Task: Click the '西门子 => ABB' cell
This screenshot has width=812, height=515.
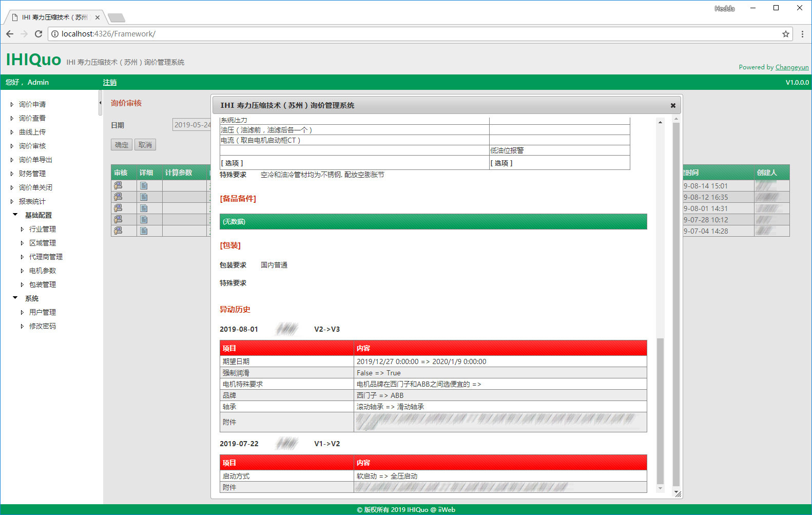Action: coord(500,395)
